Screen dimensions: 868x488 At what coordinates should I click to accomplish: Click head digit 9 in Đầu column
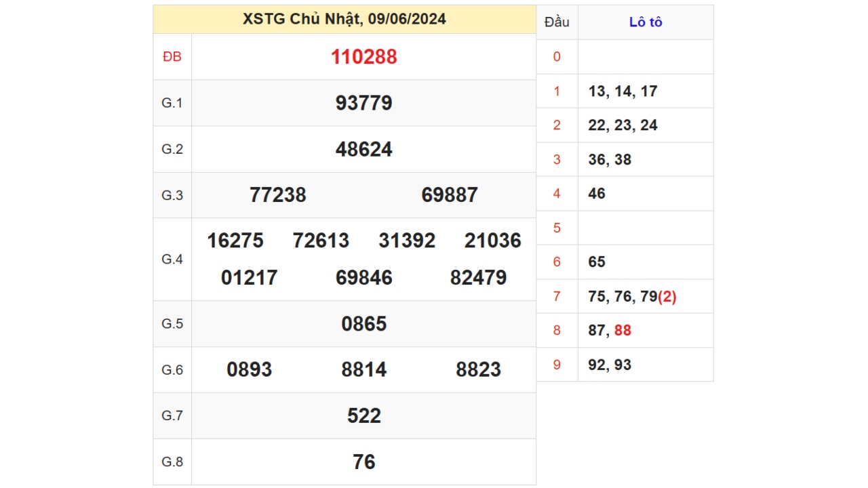click(x=557, y=365)
